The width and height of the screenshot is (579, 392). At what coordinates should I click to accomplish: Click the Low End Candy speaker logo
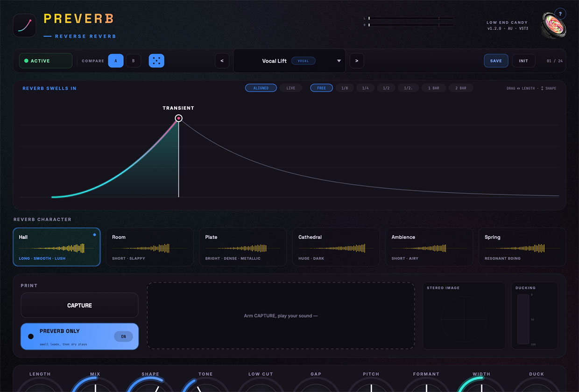point(554,25)
